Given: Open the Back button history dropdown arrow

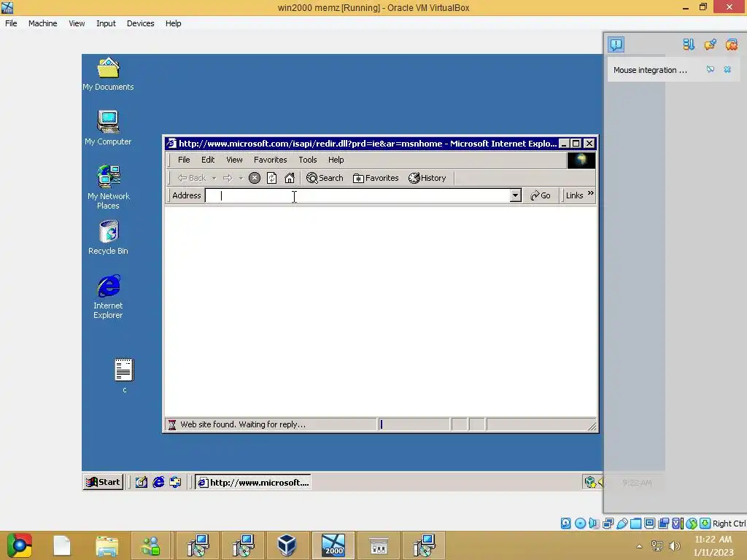Looking at the screenshot, I should click(x=214, y=178).
